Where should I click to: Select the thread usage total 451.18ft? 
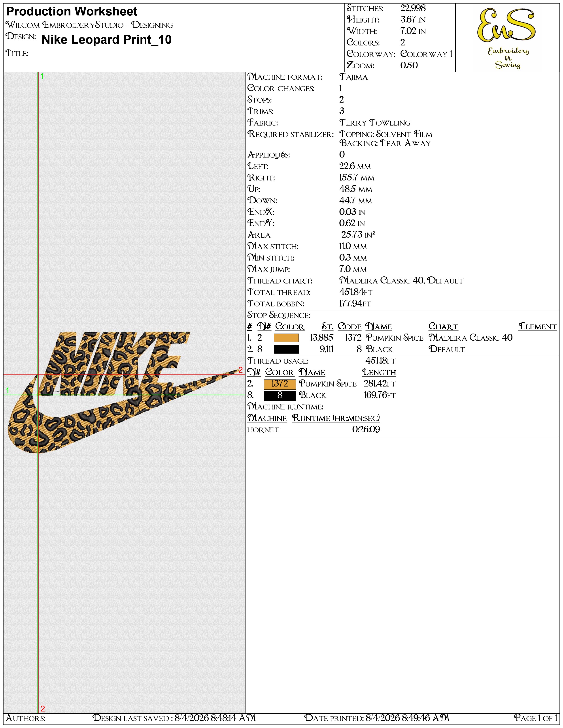(381, 361)
